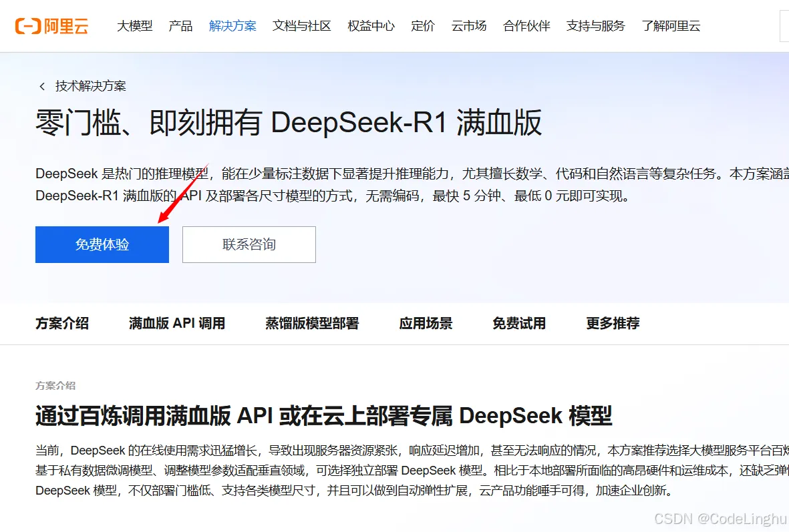Go to 权益中心
The image size is (789, 532).
(x=371, y=25)
